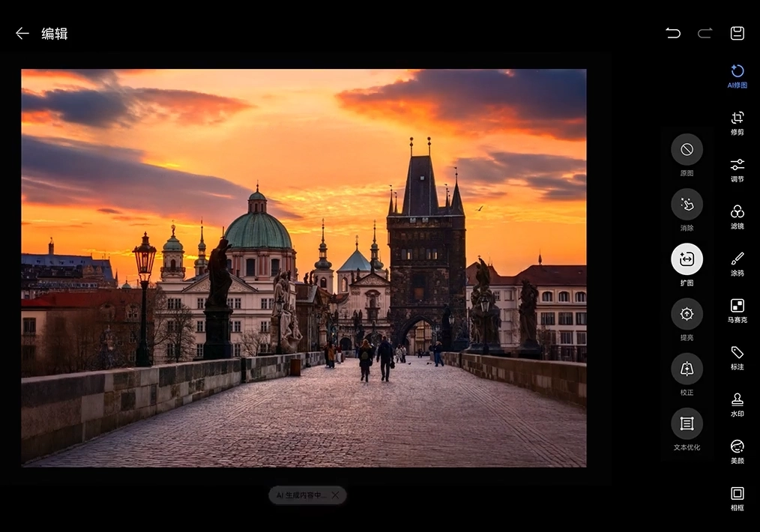Apply the 校正 correction option
The width and height of the screenshot is (760, 532).
[687, 369]
